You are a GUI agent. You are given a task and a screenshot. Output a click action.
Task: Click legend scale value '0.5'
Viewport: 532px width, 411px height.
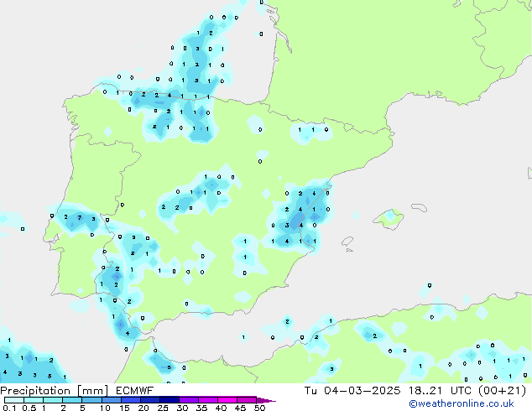pyautogui.click(x=29, y=408)
